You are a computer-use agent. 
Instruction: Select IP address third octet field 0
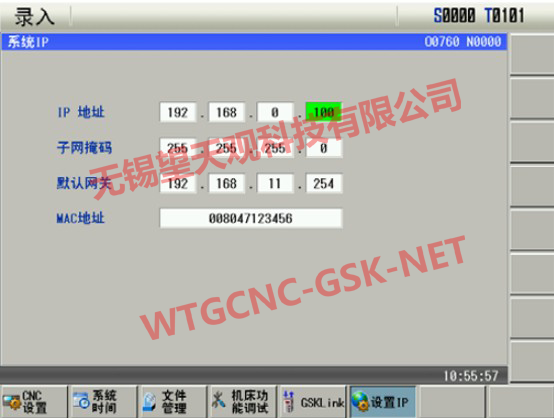pyautogui.click(x=275, y=112)
